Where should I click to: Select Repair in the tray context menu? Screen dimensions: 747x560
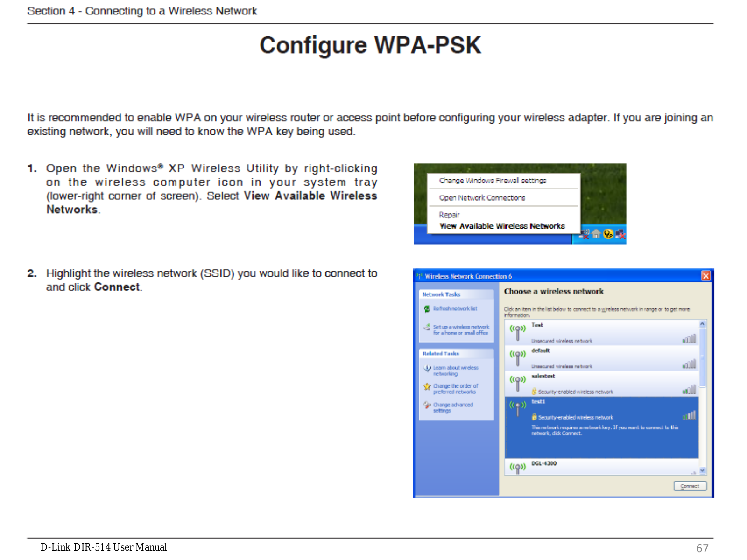(x=449, y=215)
